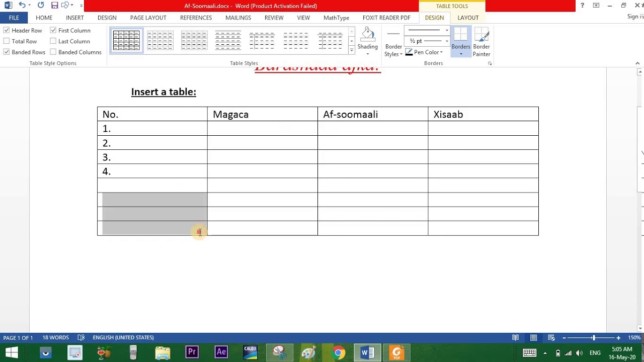644x362 pixels.
Task: Collapse the ribbon with the arrow
Action: pos(638,63)
